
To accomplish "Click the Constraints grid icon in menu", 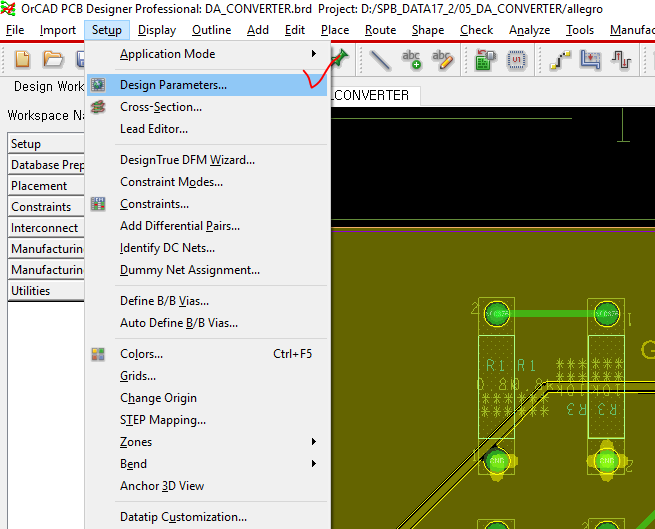I will 98,204.
